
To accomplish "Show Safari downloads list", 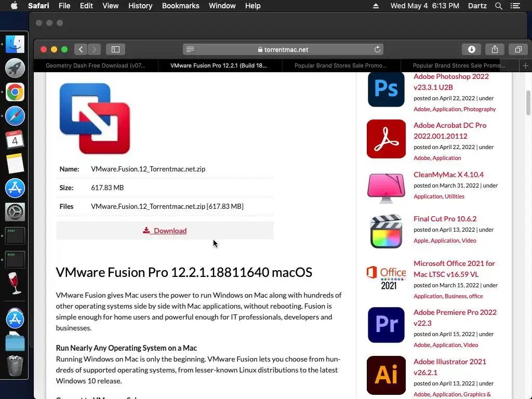I will [x=472, y=49].
